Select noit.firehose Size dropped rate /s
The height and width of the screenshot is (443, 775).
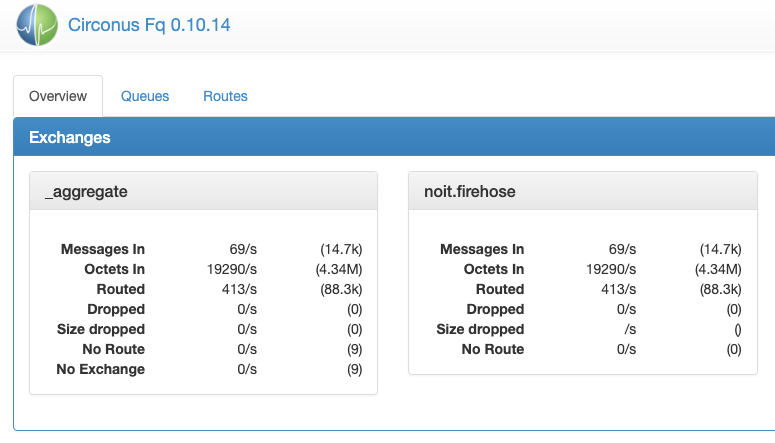(630, 329)
